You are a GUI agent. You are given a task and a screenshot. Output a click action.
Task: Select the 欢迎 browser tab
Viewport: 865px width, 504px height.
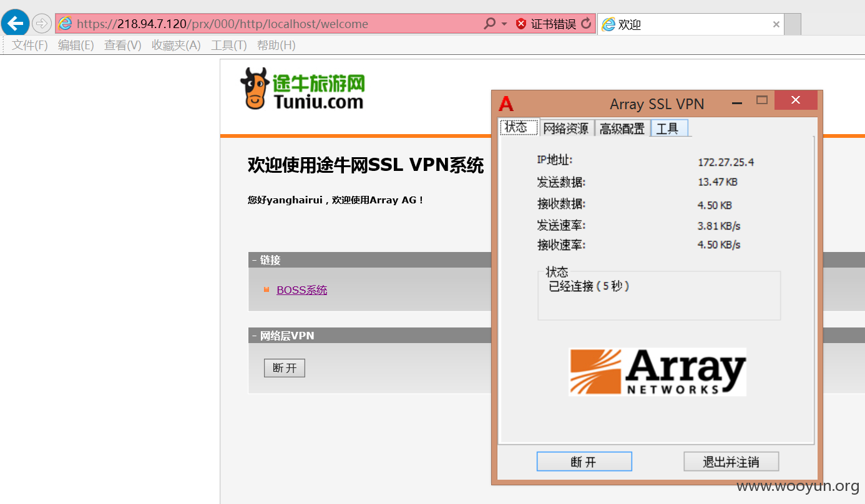tap(691, 24)
